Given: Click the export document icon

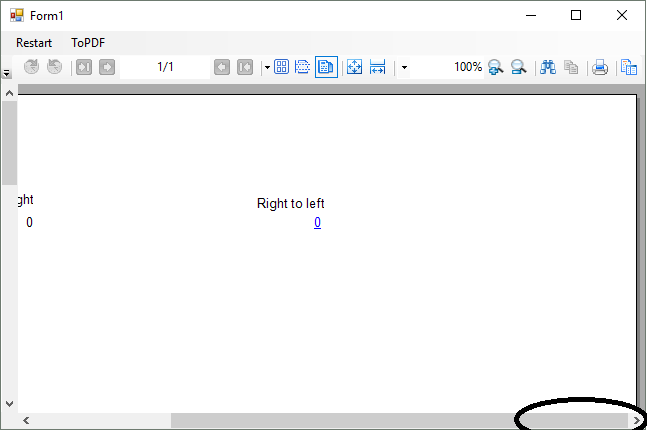Looking at the screenshot, I should 629,67.
